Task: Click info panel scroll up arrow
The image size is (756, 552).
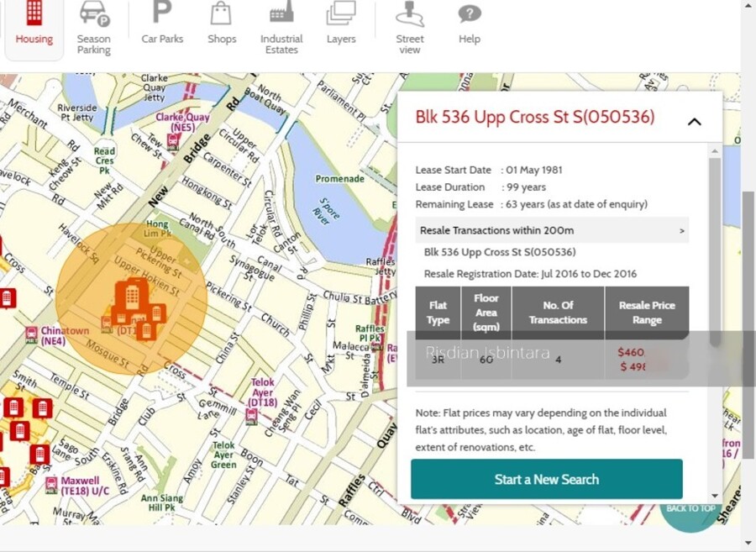Action: pyautogui.click(x=715, y=151)
